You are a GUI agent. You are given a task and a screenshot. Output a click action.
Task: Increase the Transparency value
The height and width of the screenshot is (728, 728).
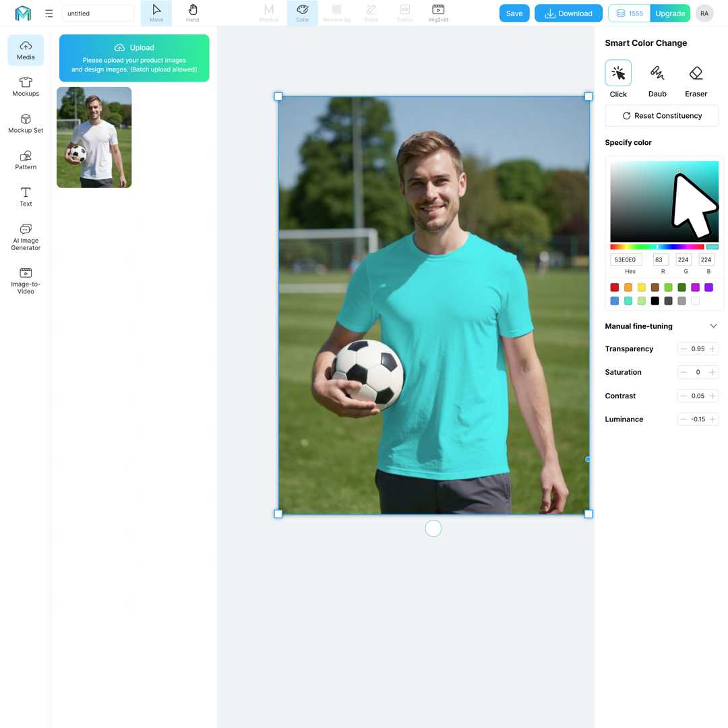[712, 348]
